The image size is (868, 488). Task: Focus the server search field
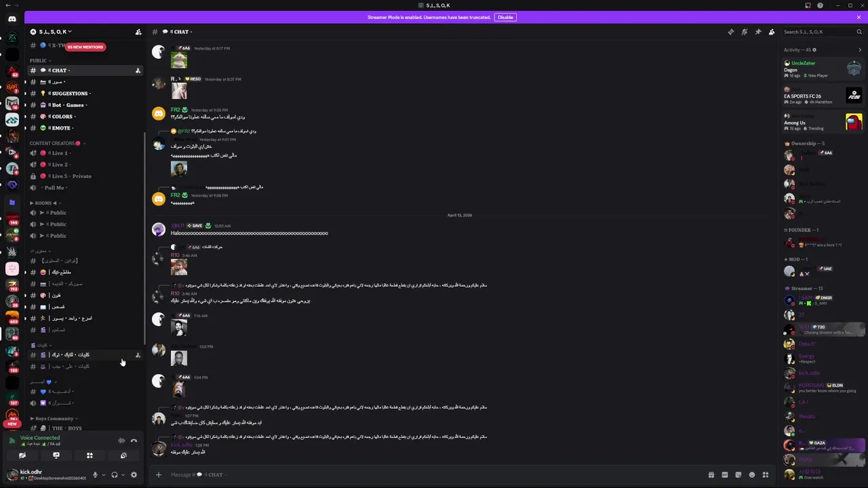pos(817,32)
